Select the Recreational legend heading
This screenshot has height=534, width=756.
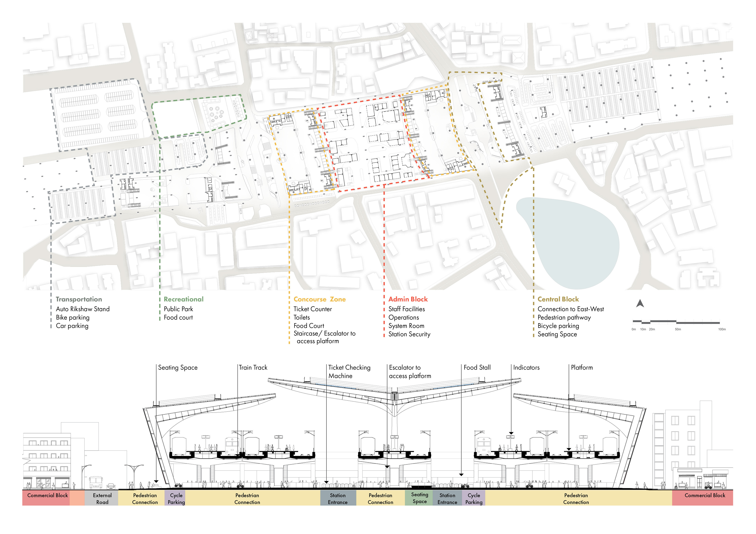[183, 299]
